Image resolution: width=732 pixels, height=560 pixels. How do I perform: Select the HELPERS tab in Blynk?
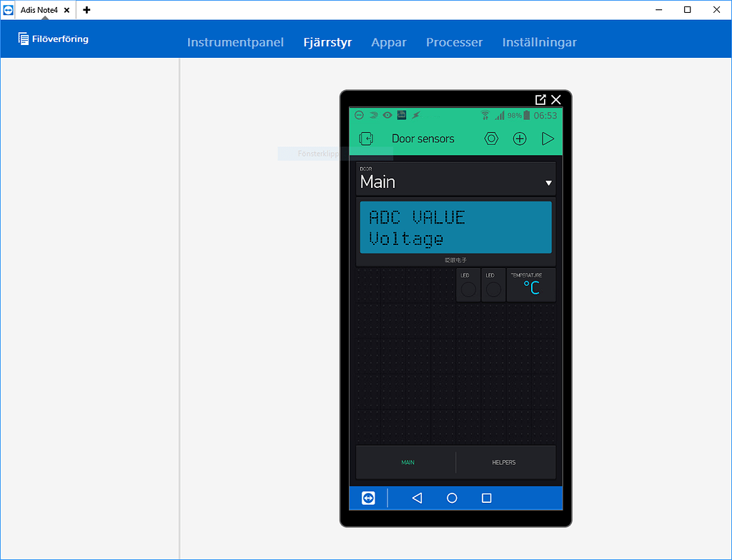click(x=505, y=462)
